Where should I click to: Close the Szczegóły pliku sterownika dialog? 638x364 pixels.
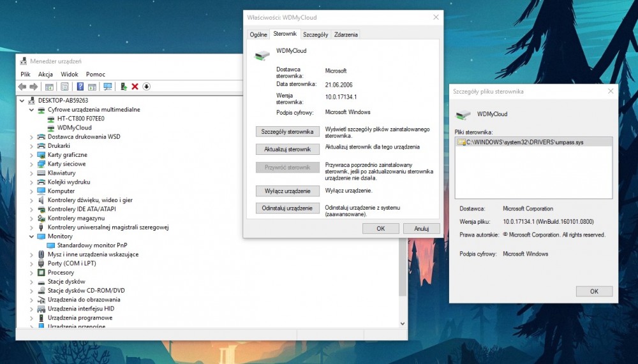[611, 92]
